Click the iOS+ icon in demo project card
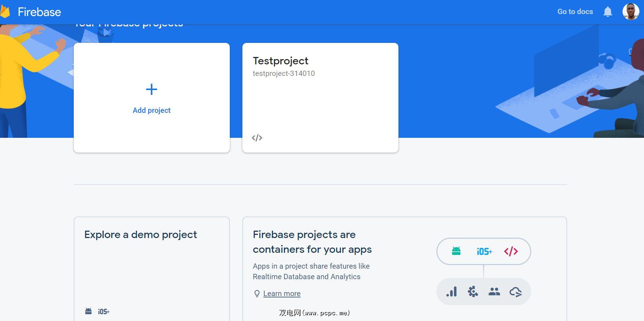644x321 pixels. [104, 312]
